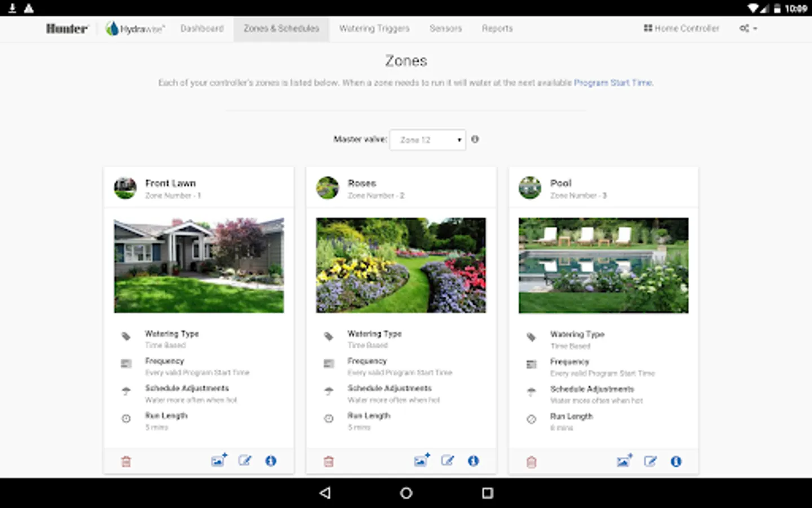Edit the Roses zone
Viewport: 812px width, 508px height.
tap(447, 461)
